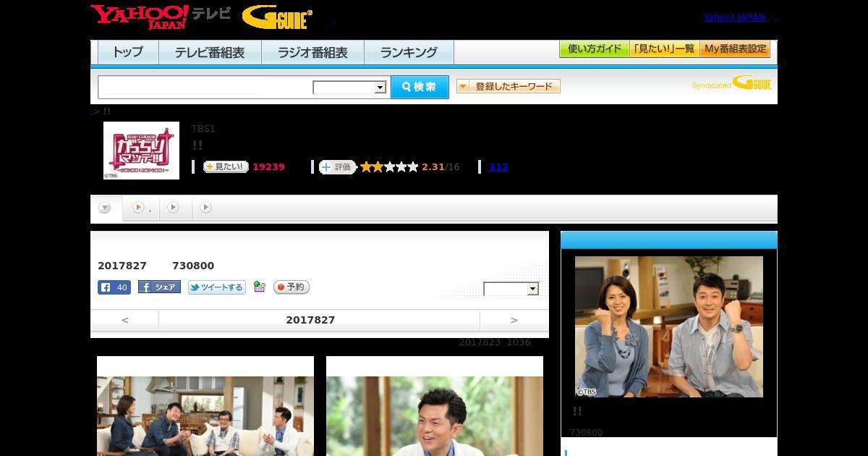Open My番組表設定
The height and width of the screenshot is (456, 868).
pyautogui.click(x=735, y=49)
